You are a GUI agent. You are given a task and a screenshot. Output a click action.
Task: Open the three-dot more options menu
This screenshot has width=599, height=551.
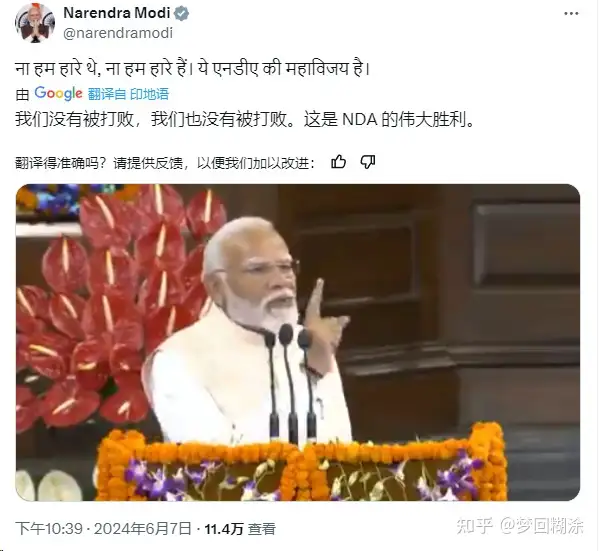coord(571,14)
